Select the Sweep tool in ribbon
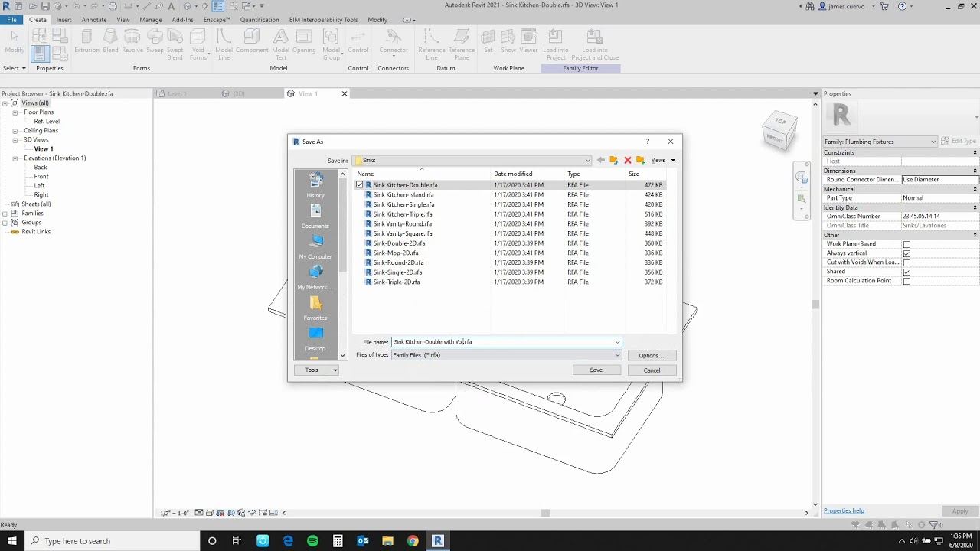The width and height of the screenshot is (980, 551). [x=155, y=41]
